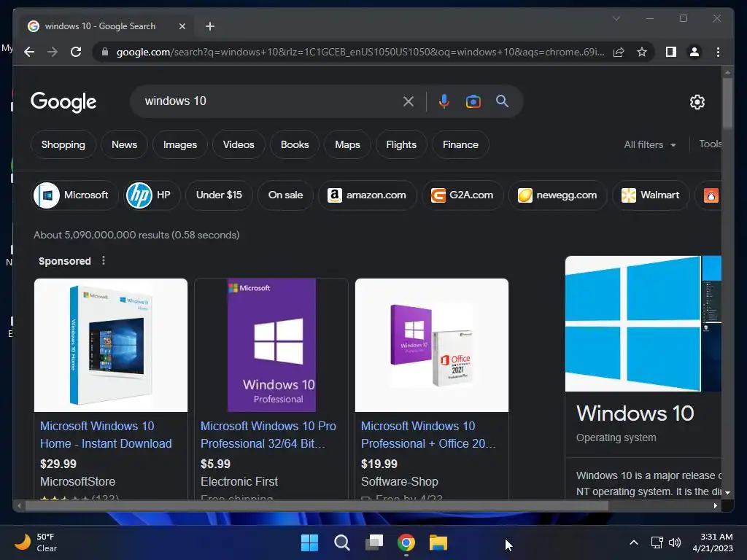This screenshot has height=560, width=747.
Task: Open Task View on taskbar
Action: pyautogui.click(x=374, y=542)
